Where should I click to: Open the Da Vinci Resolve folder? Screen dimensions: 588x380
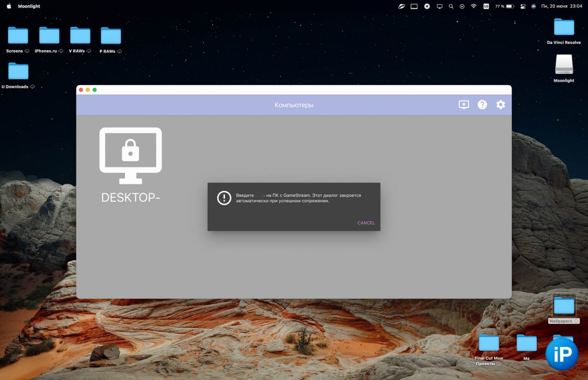coord(564,27)
